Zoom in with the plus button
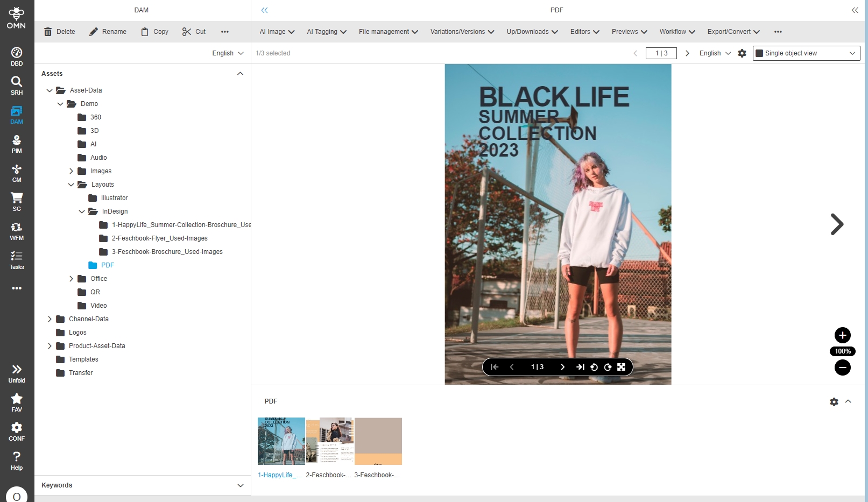 (x=842, y=335)
